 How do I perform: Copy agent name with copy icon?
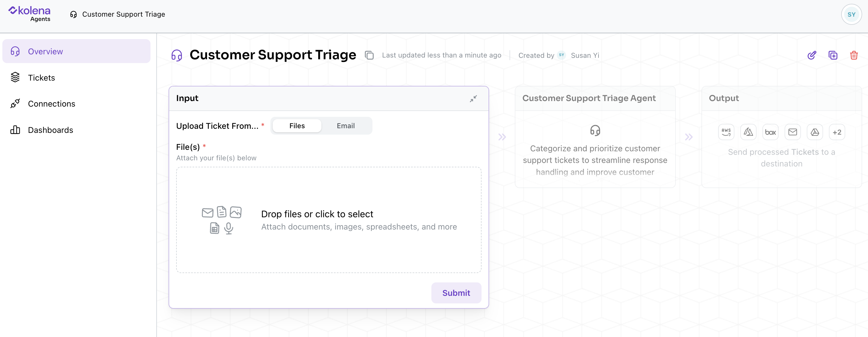[x=369, y=55]
